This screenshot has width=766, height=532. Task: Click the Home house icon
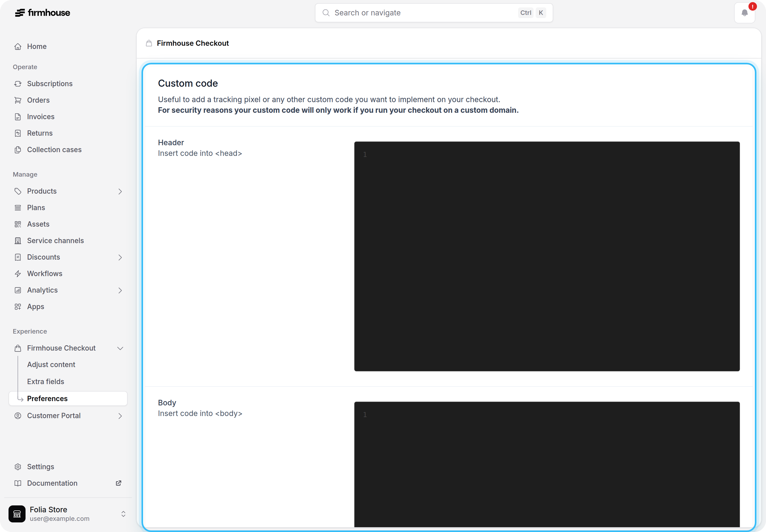point(18,47)
